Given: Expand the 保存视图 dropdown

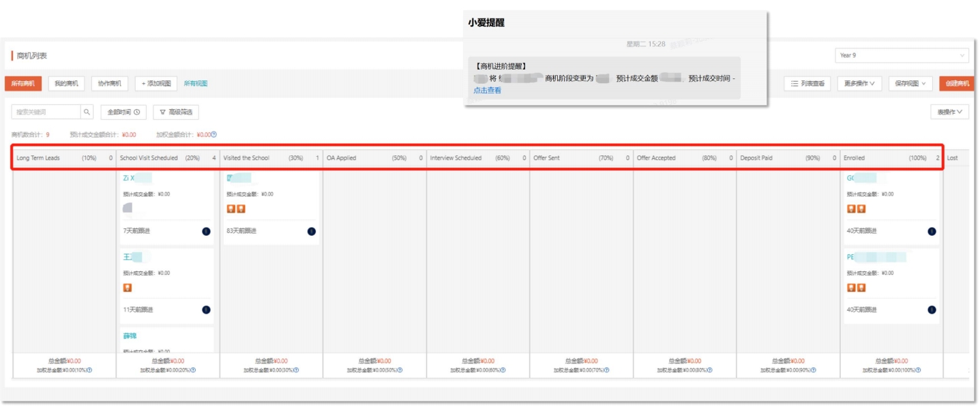Looking at the screenshot, I should coord(911,83).
